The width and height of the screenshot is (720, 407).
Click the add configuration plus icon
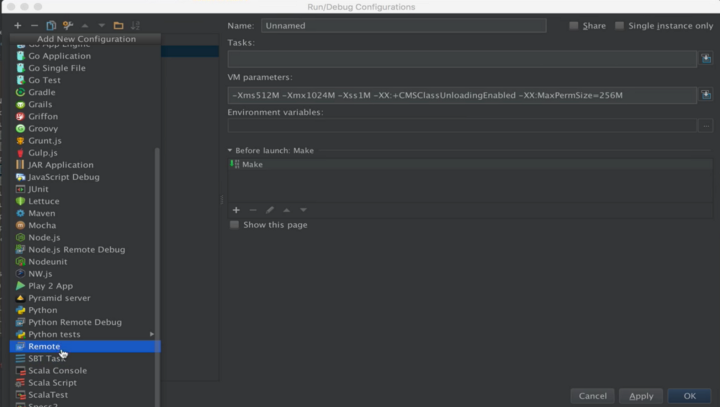click(17, 25)
